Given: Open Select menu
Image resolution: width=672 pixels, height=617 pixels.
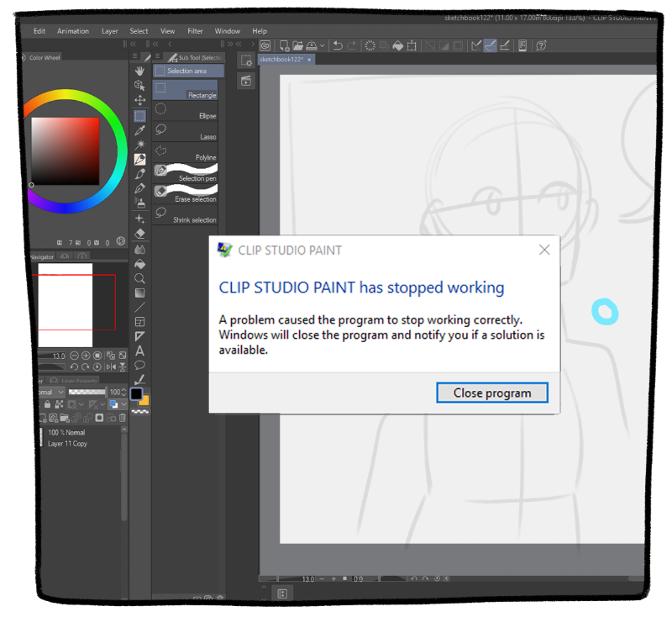Looking at the screenshot, I should tap(139, 31).
